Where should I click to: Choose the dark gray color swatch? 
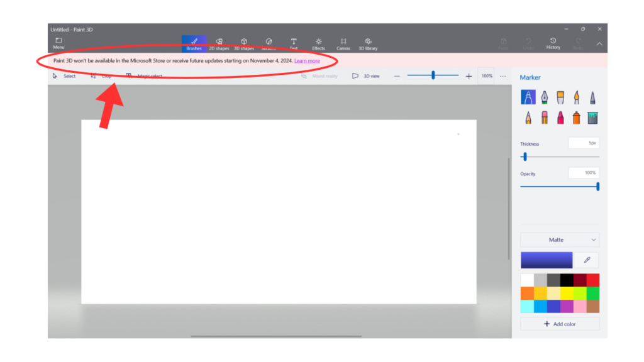[x=553, y=280]
